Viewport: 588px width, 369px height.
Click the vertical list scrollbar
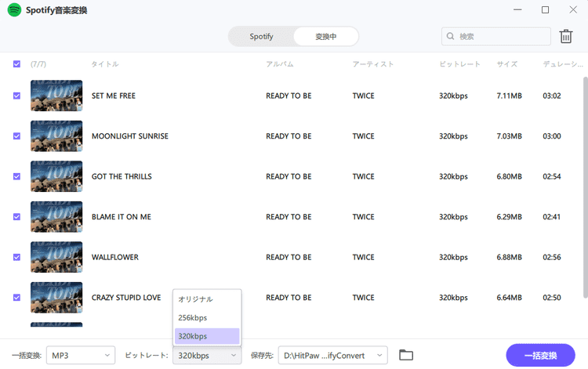585,187
